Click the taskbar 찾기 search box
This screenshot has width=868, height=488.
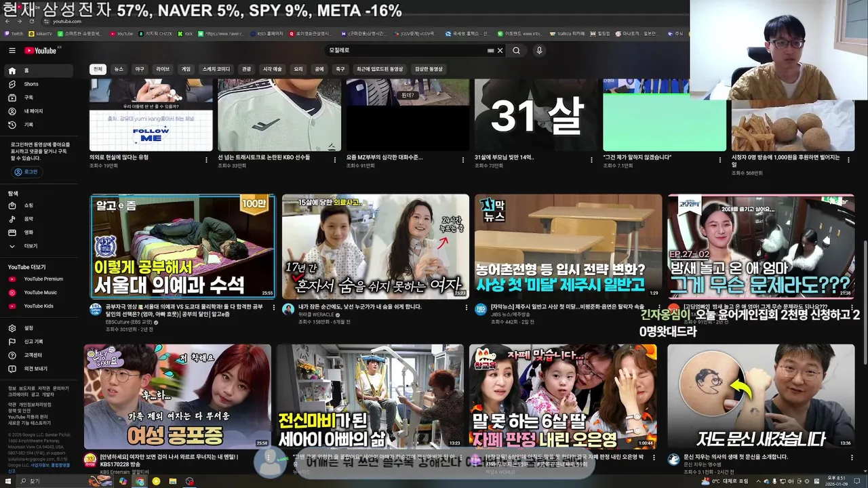click(51, 481)
